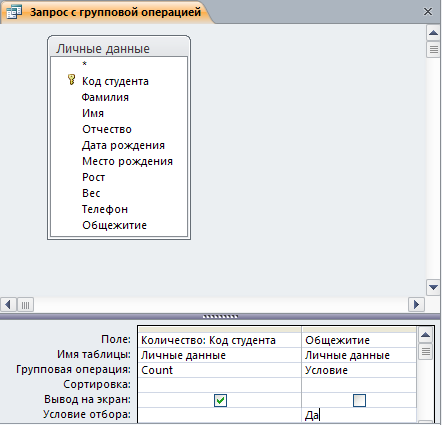Click the Условие отбора cell containing "Да"

click(x=359, y=415)
